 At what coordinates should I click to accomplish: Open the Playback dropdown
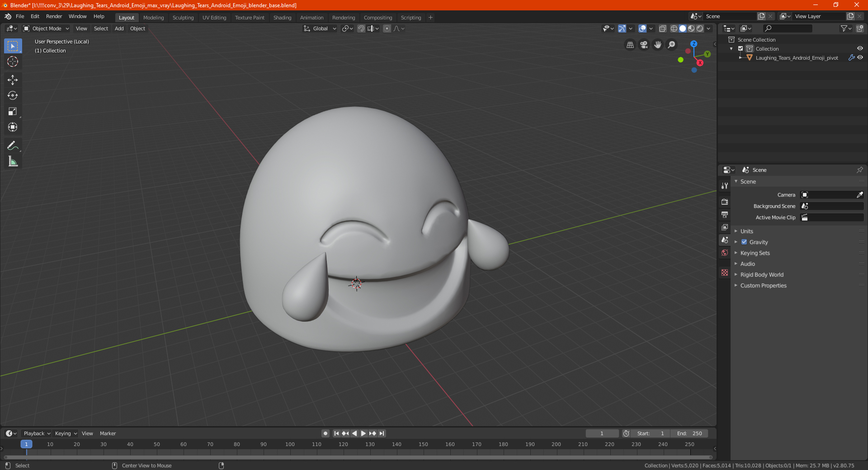pos(37,433)
